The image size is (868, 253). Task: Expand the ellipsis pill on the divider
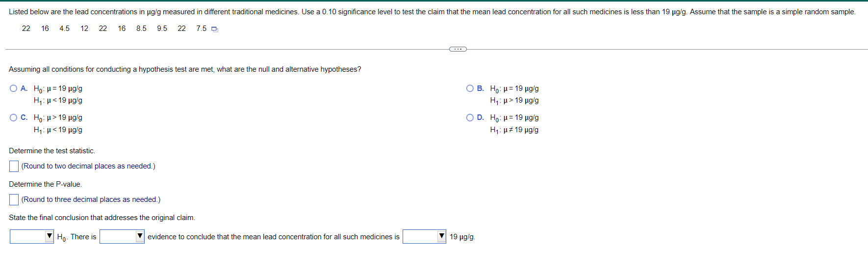pyautogui.click(x=458, y=49)
